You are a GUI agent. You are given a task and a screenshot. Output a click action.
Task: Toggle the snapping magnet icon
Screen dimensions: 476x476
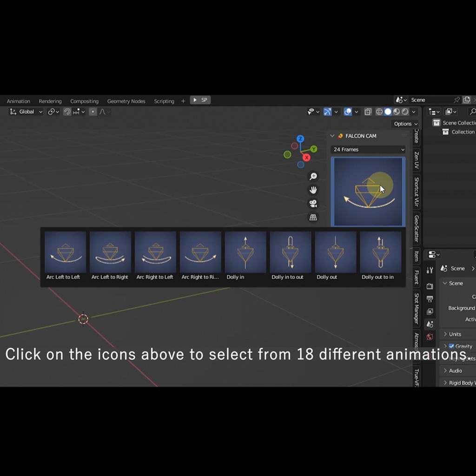point(67,112)
